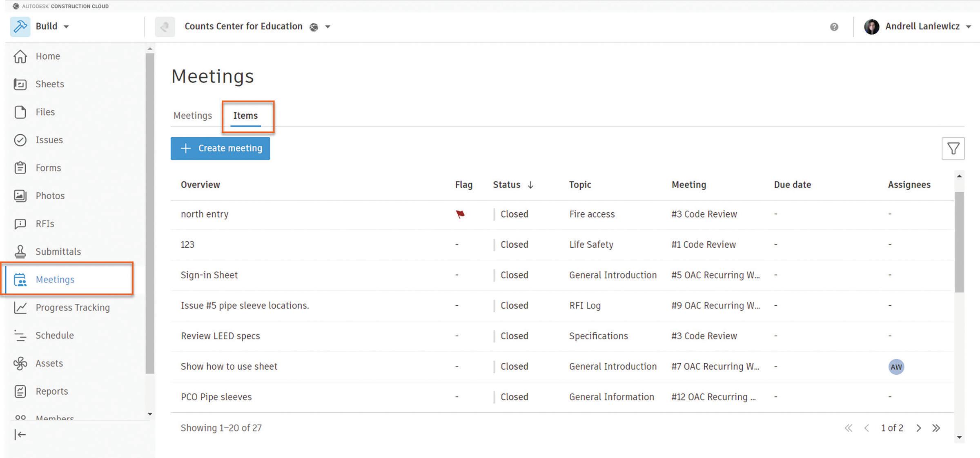Click the sidebar scroll down arrow
980x458 pixels.
150,414
